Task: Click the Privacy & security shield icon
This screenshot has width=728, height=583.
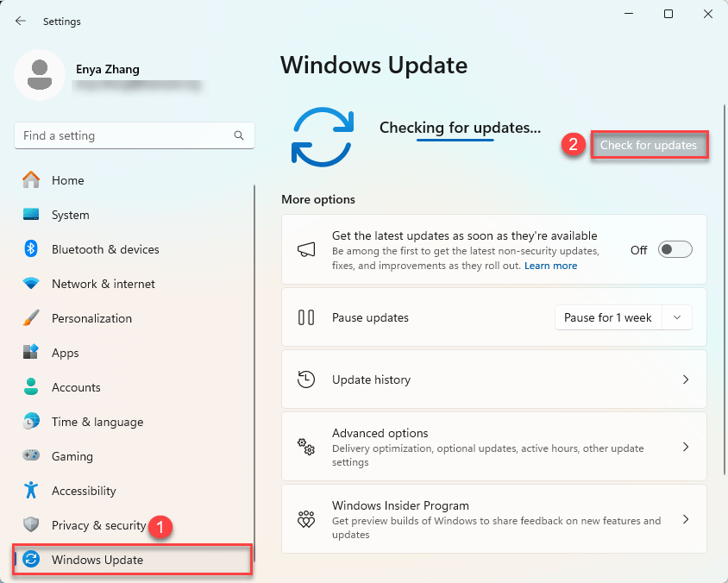Action: [32, 525]
